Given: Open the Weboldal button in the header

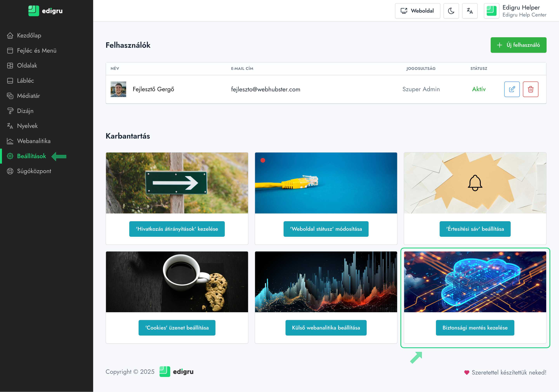Looking at the screenshot, I should point(417,11).
